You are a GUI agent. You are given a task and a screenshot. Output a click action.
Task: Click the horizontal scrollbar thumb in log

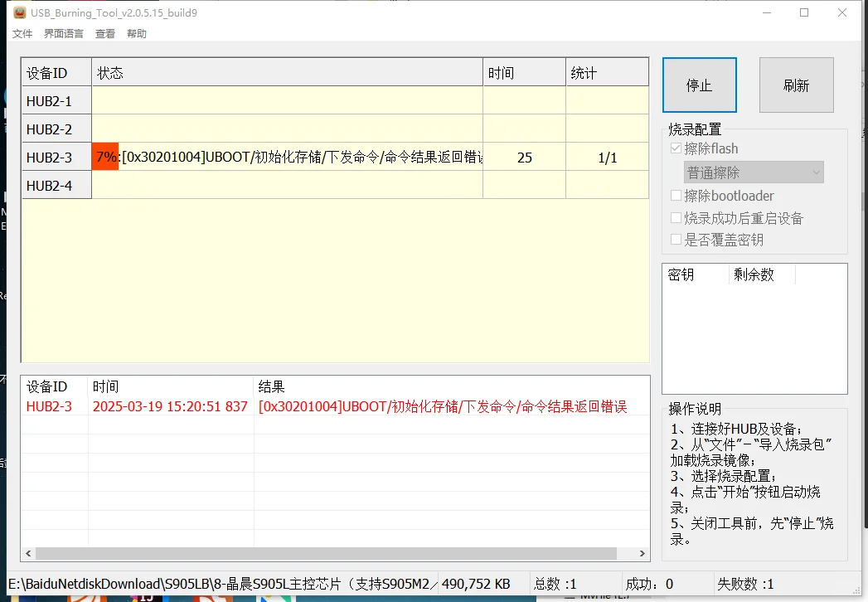(326, 553)
